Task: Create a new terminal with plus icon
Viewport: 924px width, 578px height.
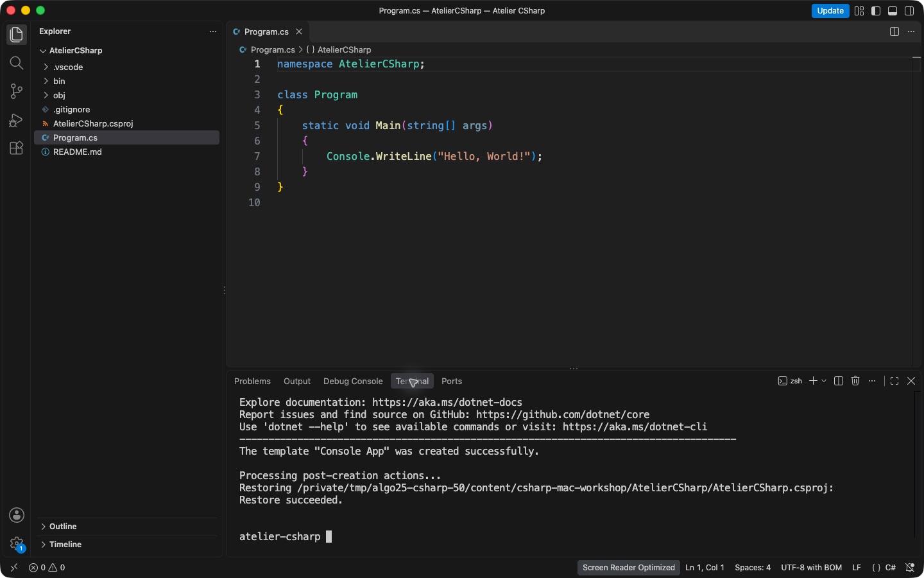Action: (x=813, y=381)
